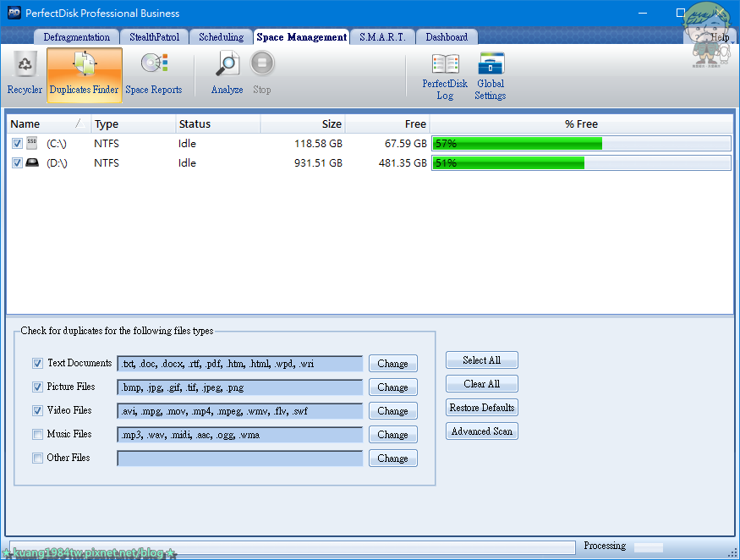Viewport: 740px width, 560px height.
Task: Click the 118.58 GB size value
Action: [318, 144]
